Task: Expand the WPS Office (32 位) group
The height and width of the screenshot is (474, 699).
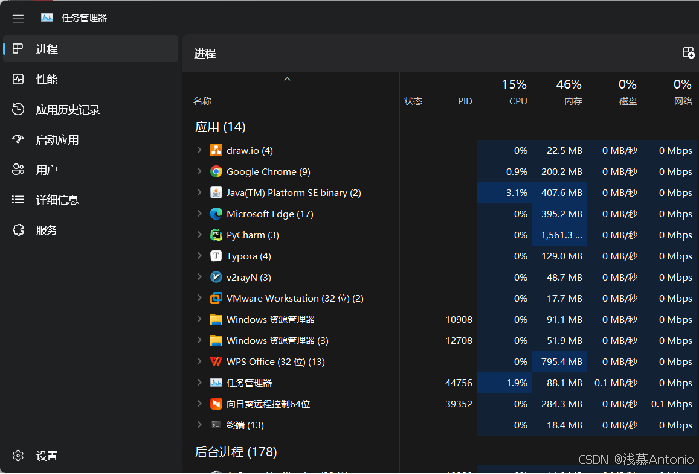Action: pyautogui.click(x=200, y=362)
